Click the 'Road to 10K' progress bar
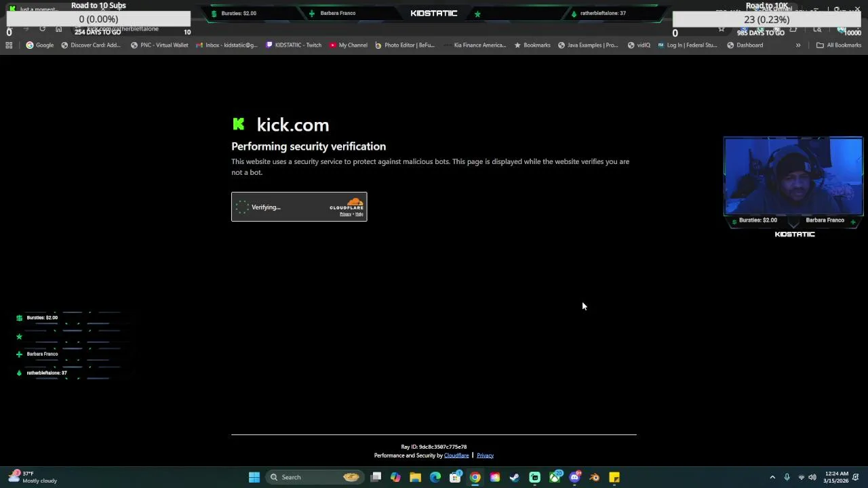This screenshot has width=868, height=488. point(767,20)
